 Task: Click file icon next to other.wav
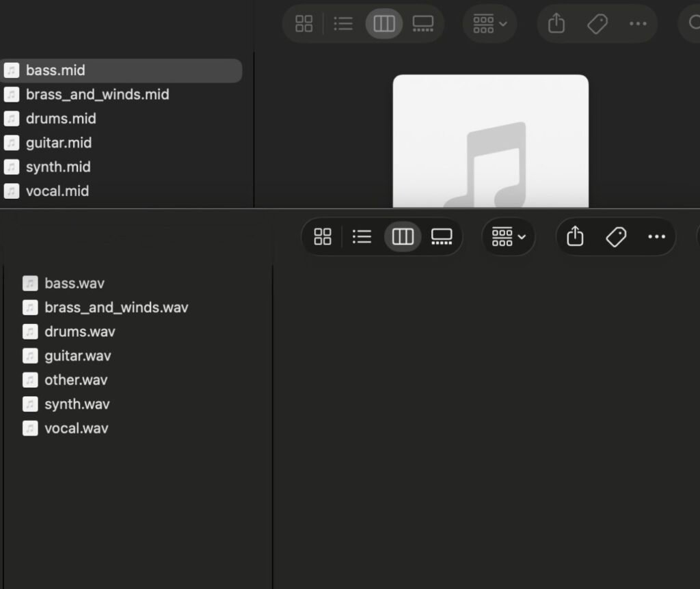tap(30, 380)
